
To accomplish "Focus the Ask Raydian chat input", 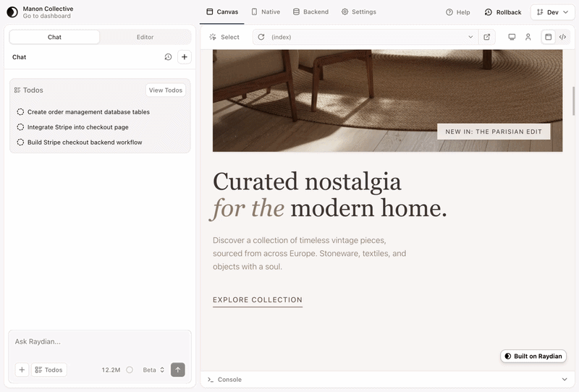I will pyautogui.click(x=100, y=342).
